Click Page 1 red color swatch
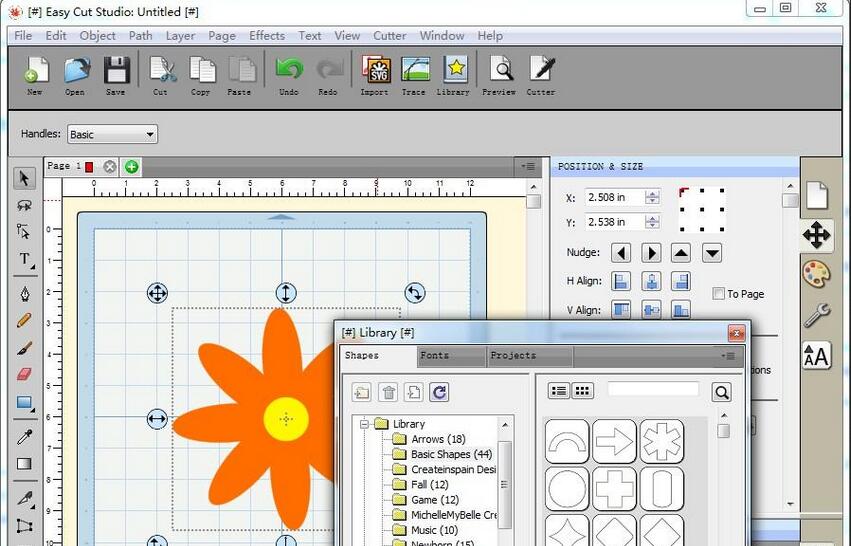Image resolution: width=851 pixels, height=546 pixels. click(90, 167)
